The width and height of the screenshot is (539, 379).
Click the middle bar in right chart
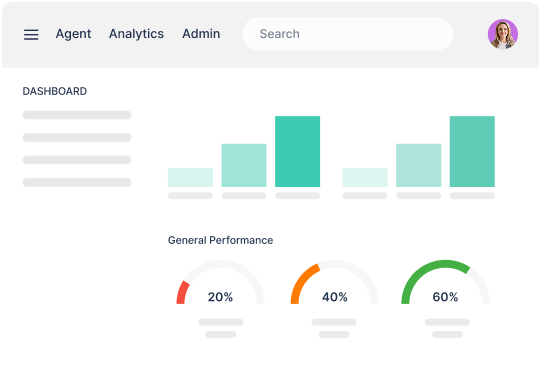click(x=419, y=165)
